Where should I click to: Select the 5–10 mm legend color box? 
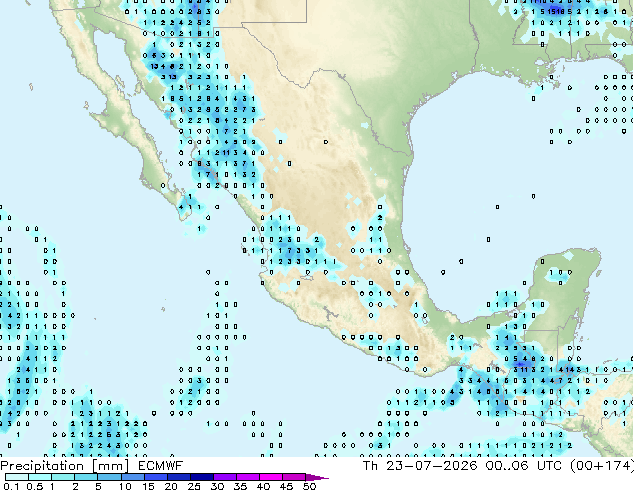point(109,477)
